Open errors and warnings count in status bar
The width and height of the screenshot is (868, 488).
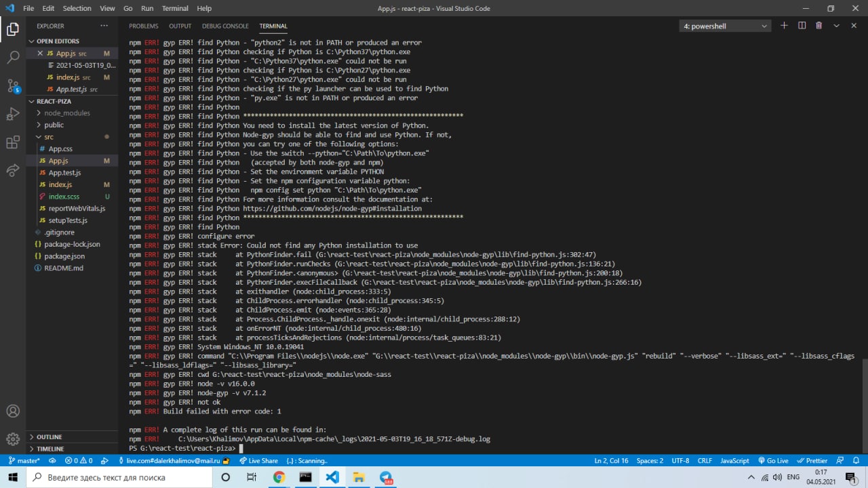(x=79, y=460)
